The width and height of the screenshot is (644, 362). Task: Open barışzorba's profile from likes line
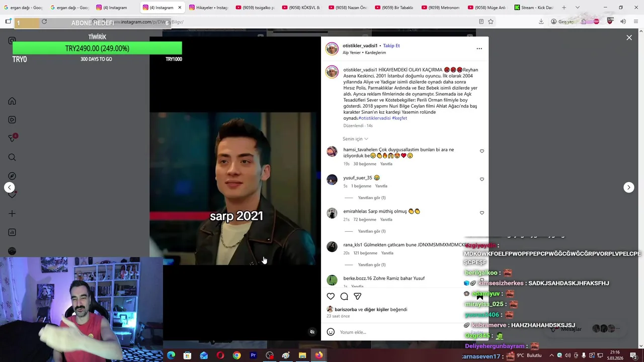[346, 310]
